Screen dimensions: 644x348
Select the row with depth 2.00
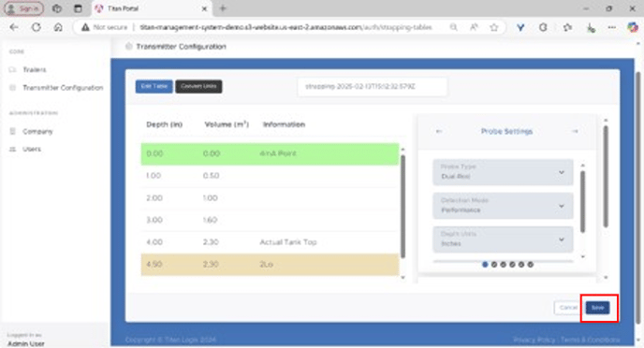tap(270, 197)
